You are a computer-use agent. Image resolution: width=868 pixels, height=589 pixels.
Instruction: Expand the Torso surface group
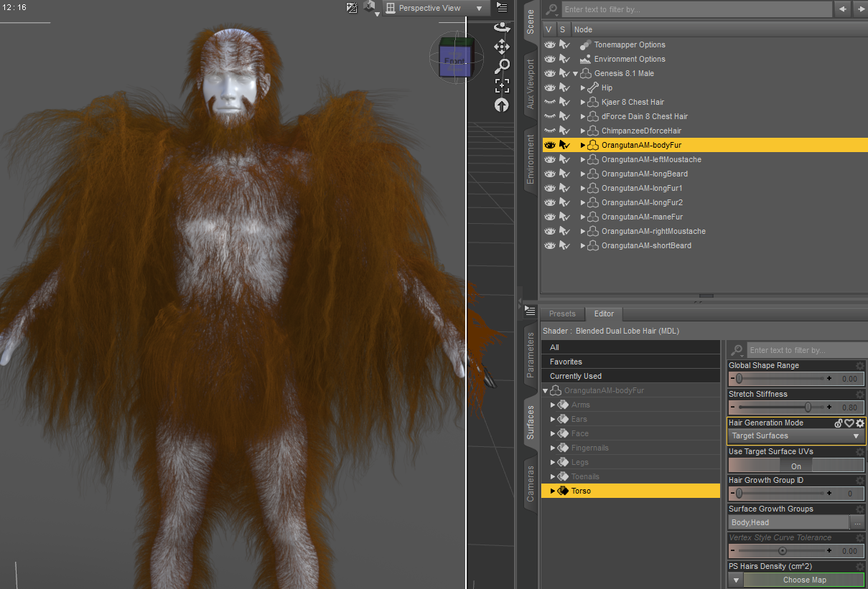click(553, 491)
